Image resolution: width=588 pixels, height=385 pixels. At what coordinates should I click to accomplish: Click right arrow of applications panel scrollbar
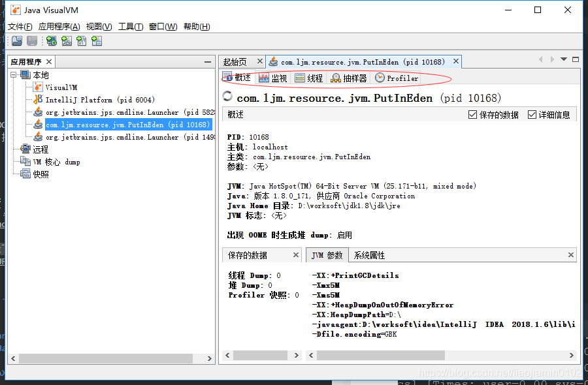coord(210,358)
